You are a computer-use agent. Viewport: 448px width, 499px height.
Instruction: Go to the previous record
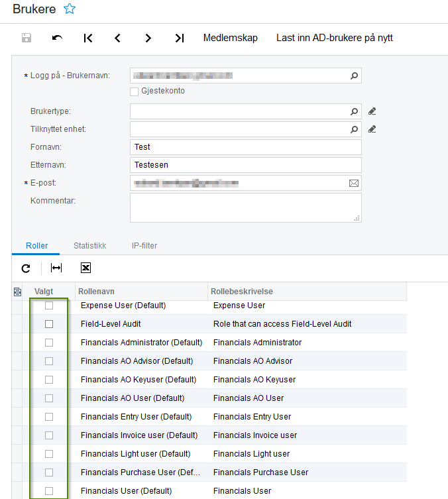pos(118,38)
